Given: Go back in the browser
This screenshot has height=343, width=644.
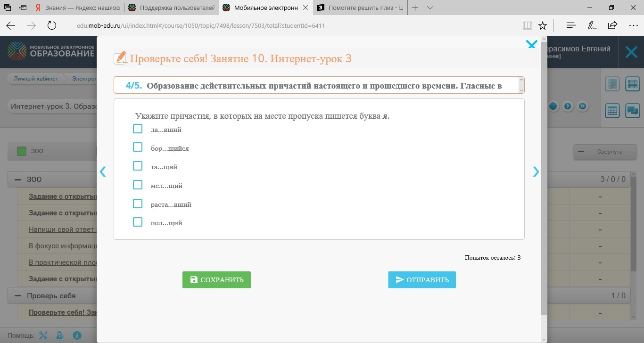Looking at the screenshot, I should tap(10, 25).
